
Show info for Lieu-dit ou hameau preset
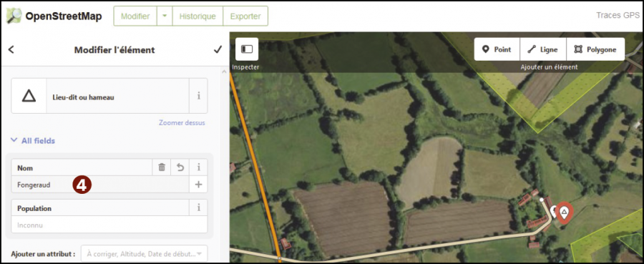[x=198, y=97]
